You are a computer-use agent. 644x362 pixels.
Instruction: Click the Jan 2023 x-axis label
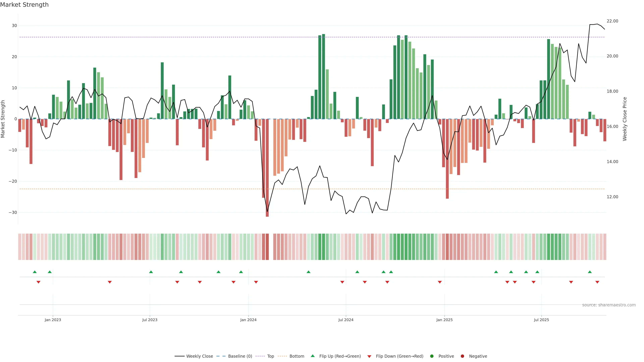coord(53,320)
